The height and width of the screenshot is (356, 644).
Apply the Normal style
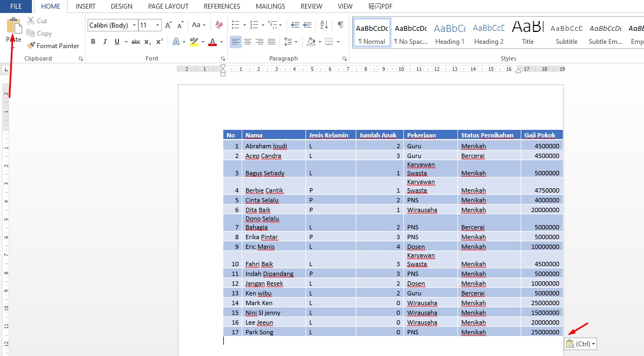[x=371, y=32]
